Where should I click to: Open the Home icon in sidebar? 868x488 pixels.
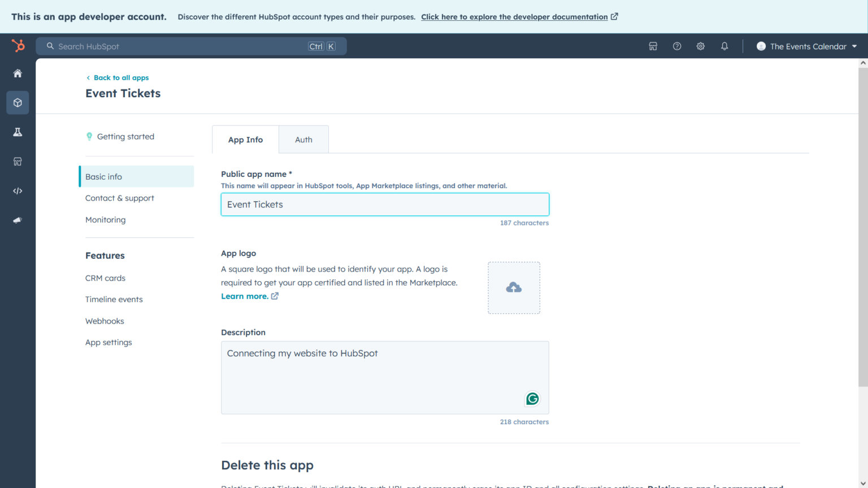[x=17, y=73]
